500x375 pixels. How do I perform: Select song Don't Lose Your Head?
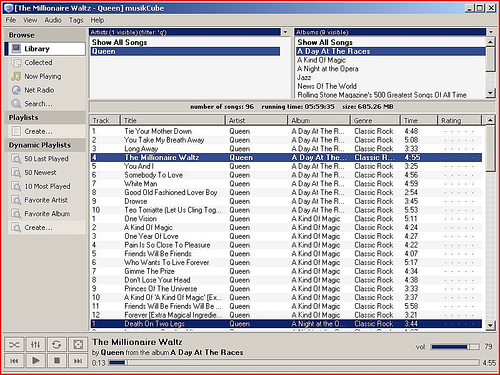tap(286, 280)
